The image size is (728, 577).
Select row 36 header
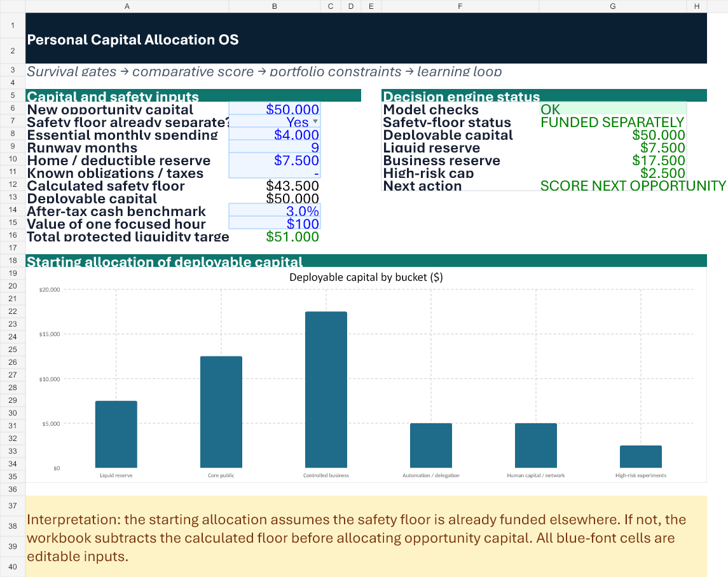[13, 489]
